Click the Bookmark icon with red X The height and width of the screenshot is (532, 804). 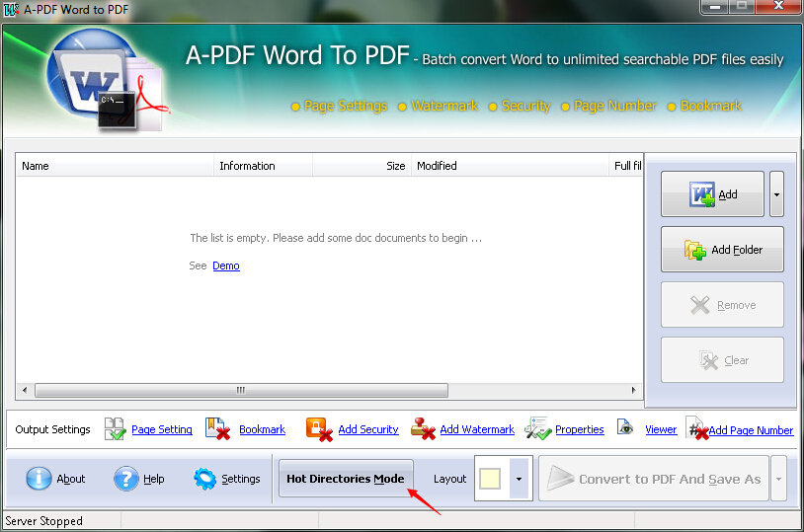[x=217, y=429]
